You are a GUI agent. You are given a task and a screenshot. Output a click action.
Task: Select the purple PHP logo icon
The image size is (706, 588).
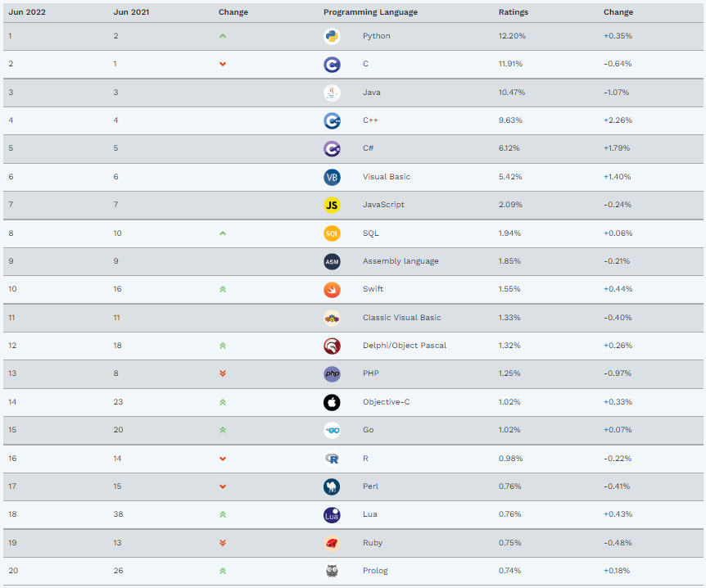point(332,373)
